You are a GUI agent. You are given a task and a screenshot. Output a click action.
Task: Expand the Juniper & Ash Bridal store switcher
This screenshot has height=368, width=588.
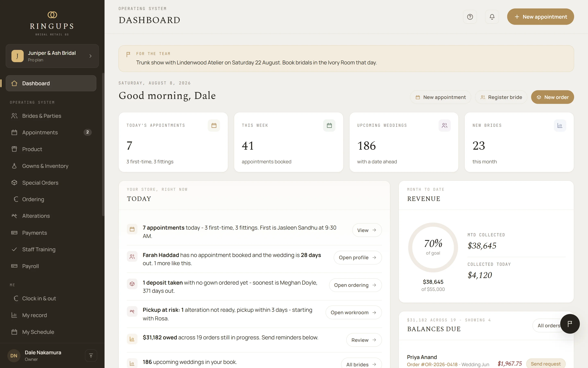[x=52, y=56]
